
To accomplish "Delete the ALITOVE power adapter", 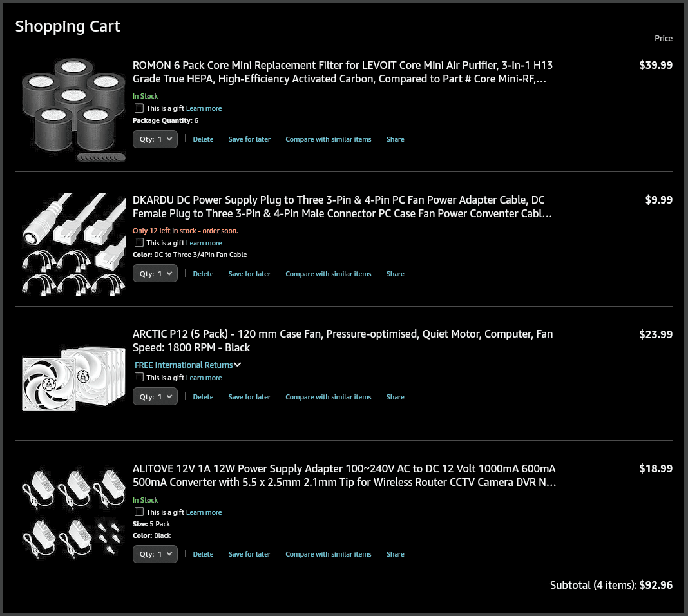I will [x=203, y=554].
